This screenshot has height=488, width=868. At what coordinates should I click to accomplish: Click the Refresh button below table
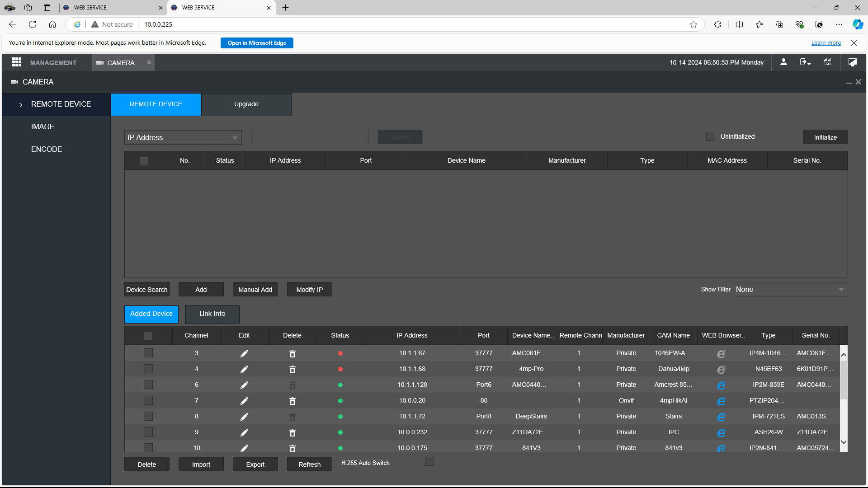(310, 465)
